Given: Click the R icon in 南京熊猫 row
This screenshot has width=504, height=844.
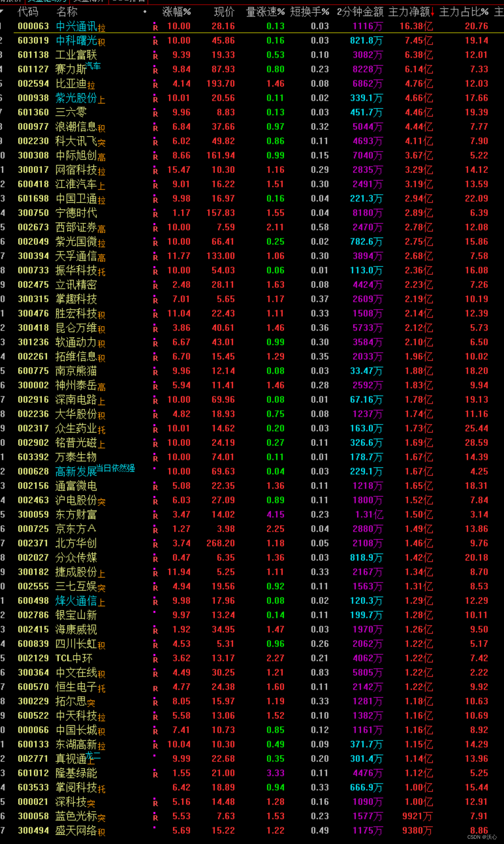Looking at the screenshot, I should pyautogui.click(x=155, y=372).
